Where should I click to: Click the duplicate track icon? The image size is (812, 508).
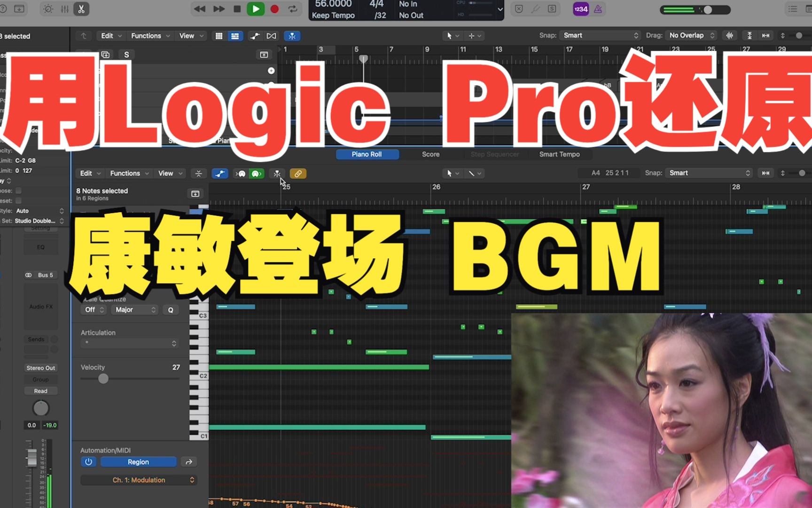click(106, 55)
